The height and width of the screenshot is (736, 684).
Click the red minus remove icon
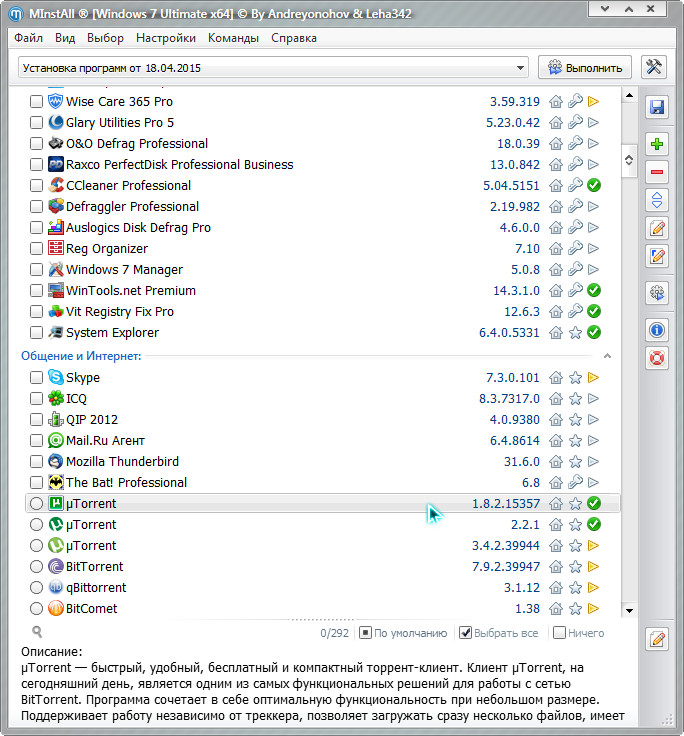[656, 172]
